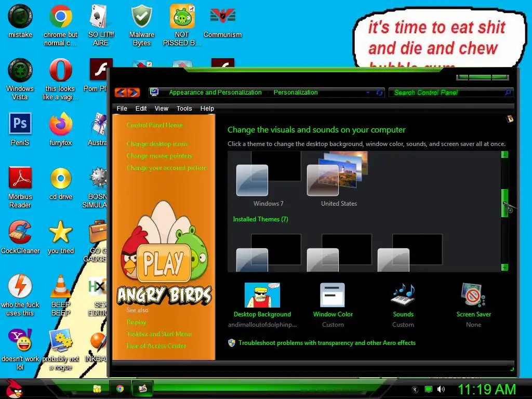Open 'chrome but normal' Chrome desktop icon

click(x=60, y=25)
